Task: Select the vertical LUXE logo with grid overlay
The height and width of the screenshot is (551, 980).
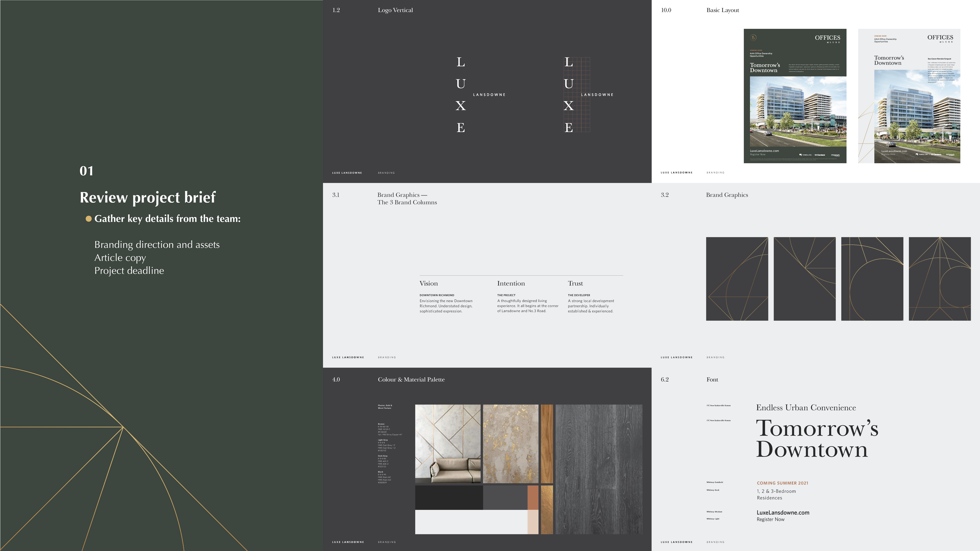Action: click(x=588, y=95)
